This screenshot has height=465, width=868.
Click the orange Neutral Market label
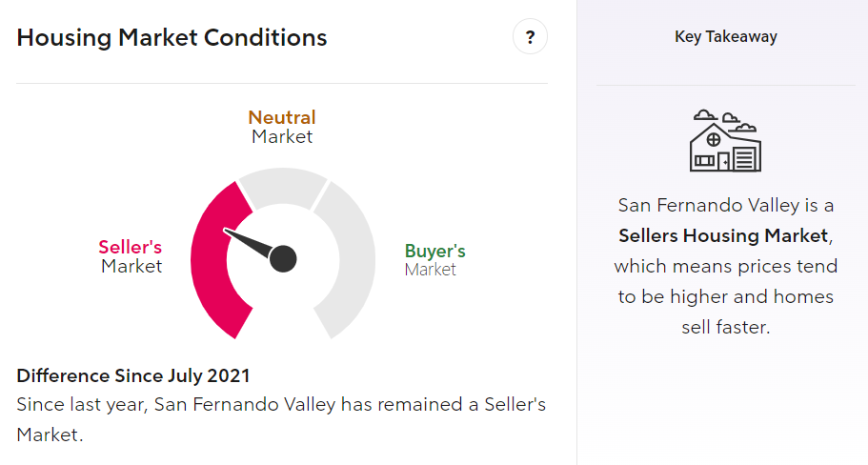click(282, 127)
